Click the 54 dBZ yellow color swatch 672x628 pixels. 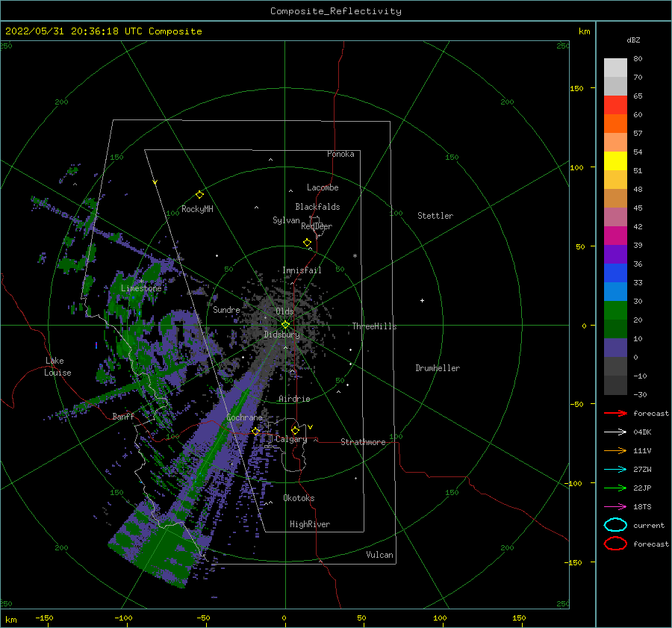pos(615,161)
